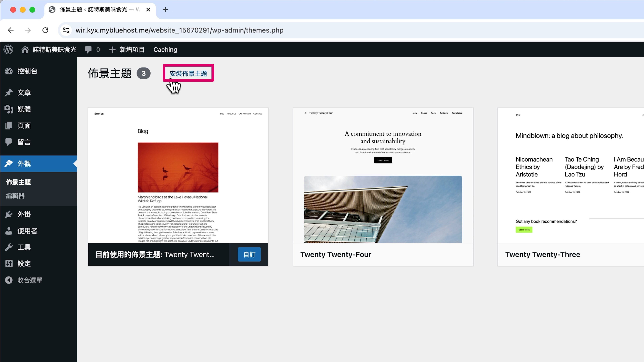The height and width of the screenshot is (362, 644).
Task: Open a new browser tab with plus icon
Action: click(165, 10)
